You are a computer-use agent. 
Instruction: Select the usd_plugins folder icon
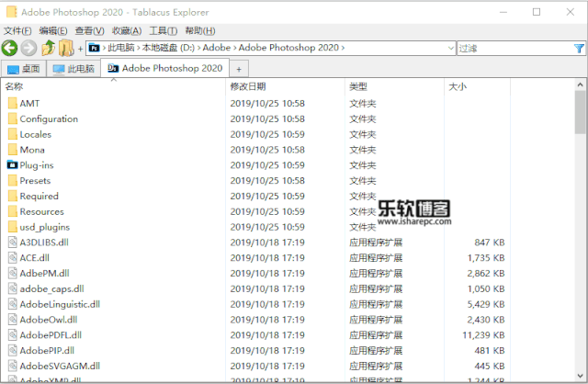pyautogui.click(x=12, y=227)
